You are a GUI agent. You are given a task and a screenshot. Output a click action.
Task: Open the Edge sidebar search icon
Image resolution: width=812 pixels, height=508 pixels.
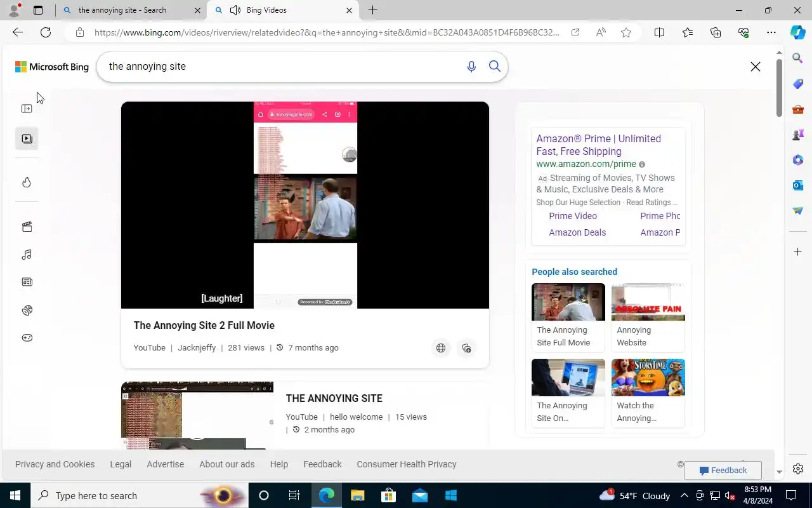pos(798,58)
